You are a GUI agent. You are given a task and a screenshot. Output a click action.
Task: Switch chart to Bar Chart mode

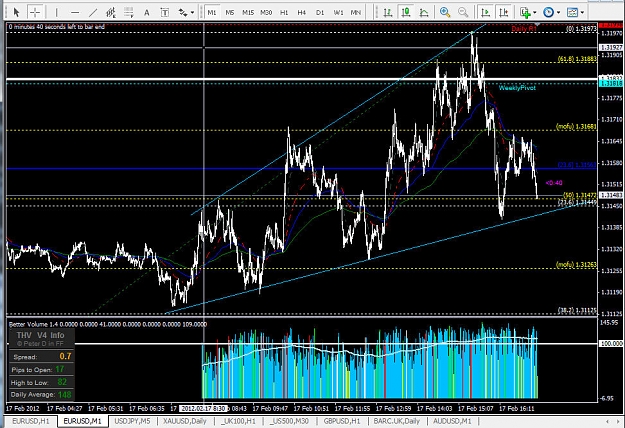(x=387, y=13)
